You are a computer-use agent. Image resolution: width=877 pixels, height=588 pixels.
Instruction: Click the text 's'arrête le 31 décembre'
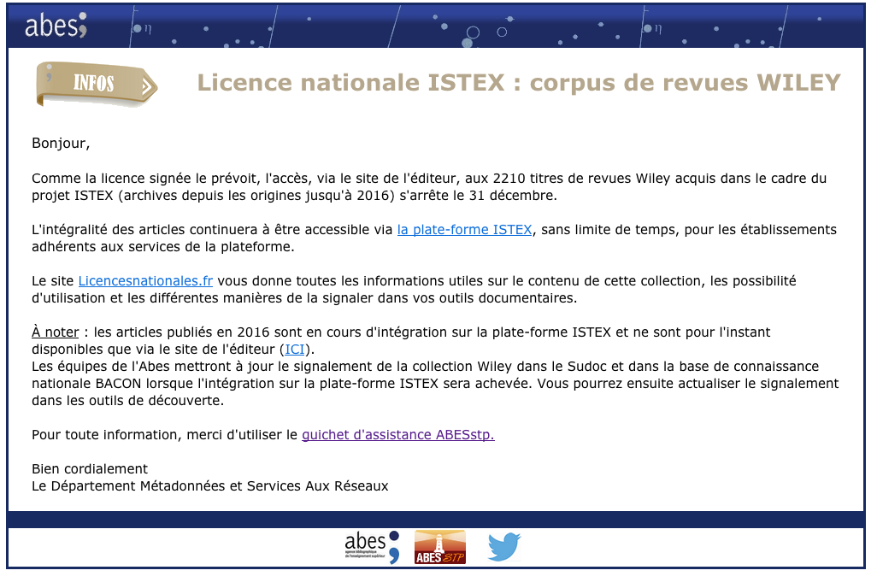click(477, 196)
